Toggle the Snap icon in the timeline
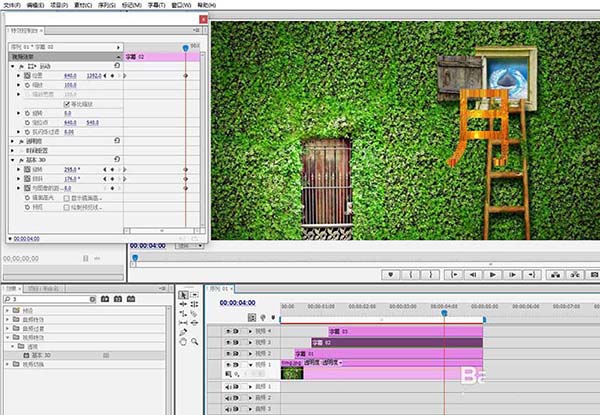Image resolution: width=600 pixels, height=415 pixels. (x=252, y=317)
